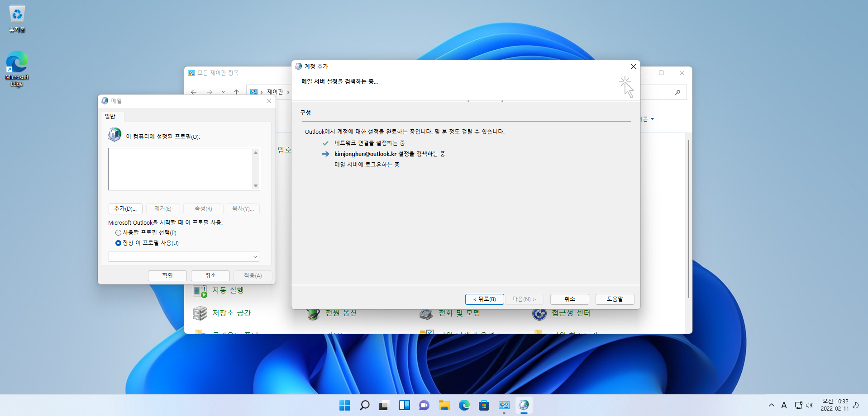Click the 네트워크 연결을 설정하는 중 step
The height and width of the screenshot is (416, 868).
370,143
